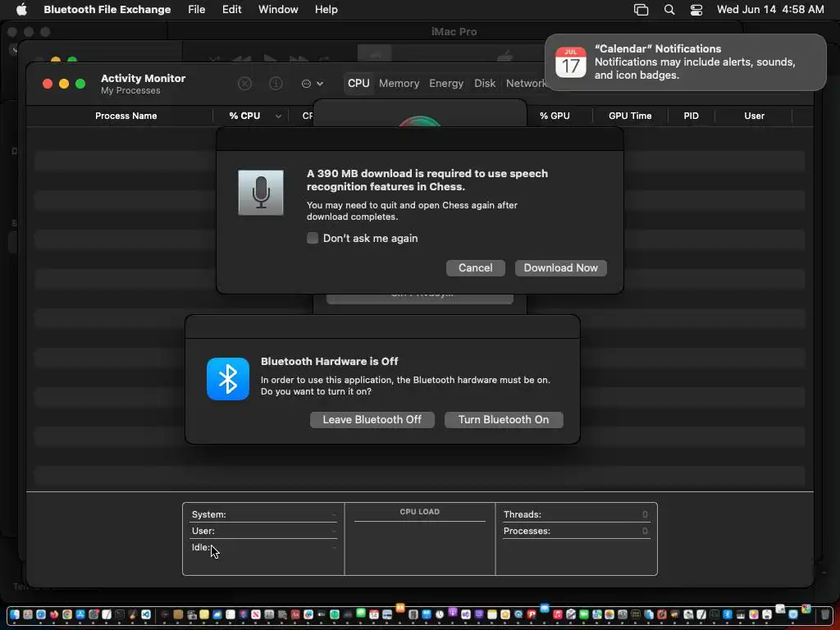
Task: Open the Trash in the Dock
Action: click(x=825, y=614)
